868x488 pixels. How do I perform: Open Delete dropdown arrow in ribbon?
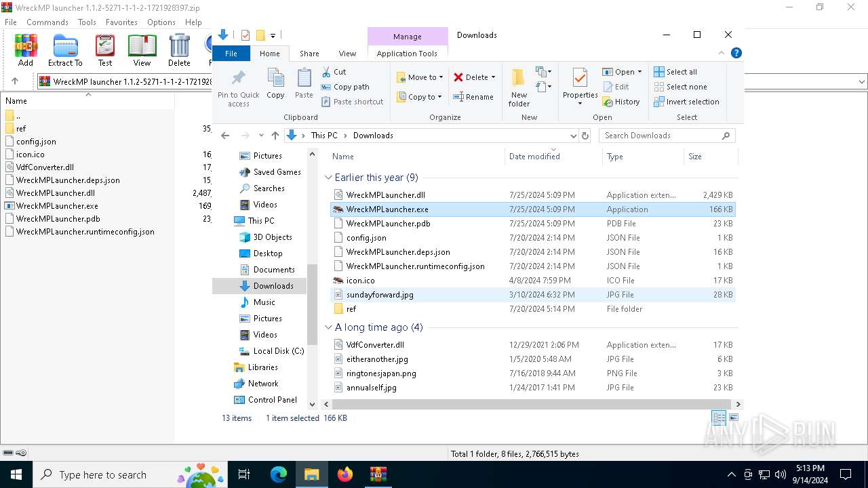[x=493, y=77]
